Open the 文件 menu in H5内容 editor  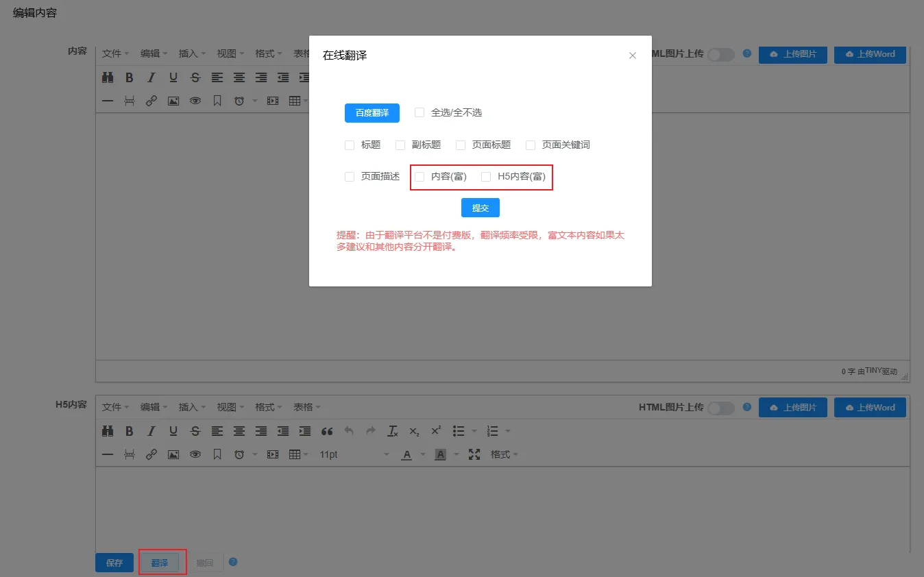[115, 407]
